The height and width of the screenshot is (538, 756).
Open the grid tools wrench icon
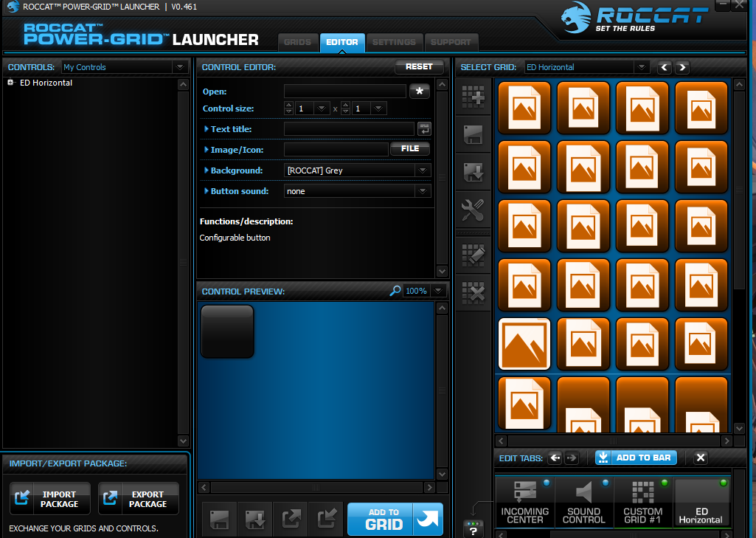[x=473, y=210]
